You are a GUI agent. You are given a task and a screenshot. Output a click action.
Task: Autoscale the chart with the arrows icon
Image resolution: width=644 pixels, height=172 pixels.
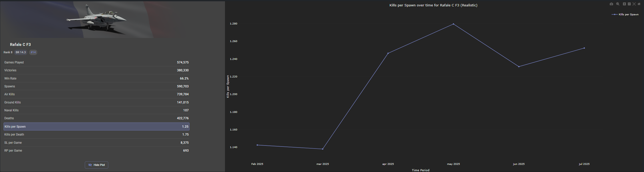pyautogui.click(x=634, y=4)
